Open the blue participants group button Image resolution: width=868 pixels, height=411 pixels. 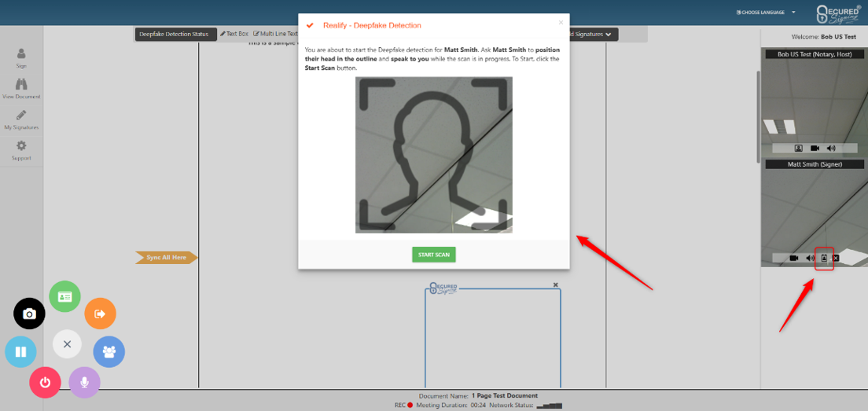[x=108, y=351]
